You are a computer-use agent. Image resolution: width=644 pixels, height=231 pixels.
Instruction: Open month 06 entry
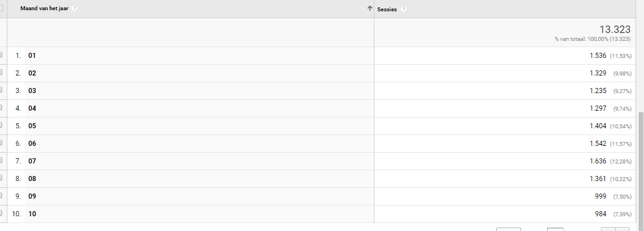(x=32, y=144)
